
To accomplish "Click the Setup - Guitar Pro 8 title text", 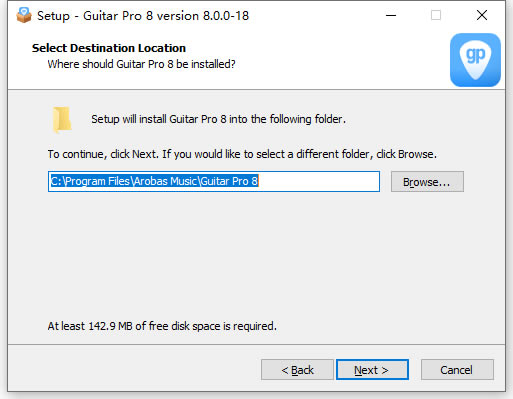I will coord(143,16).
